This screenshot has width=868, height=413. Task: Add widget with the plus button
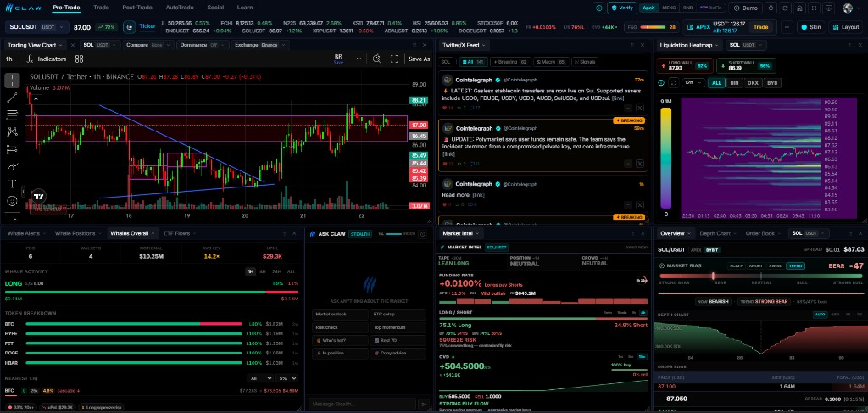[787, 26]
